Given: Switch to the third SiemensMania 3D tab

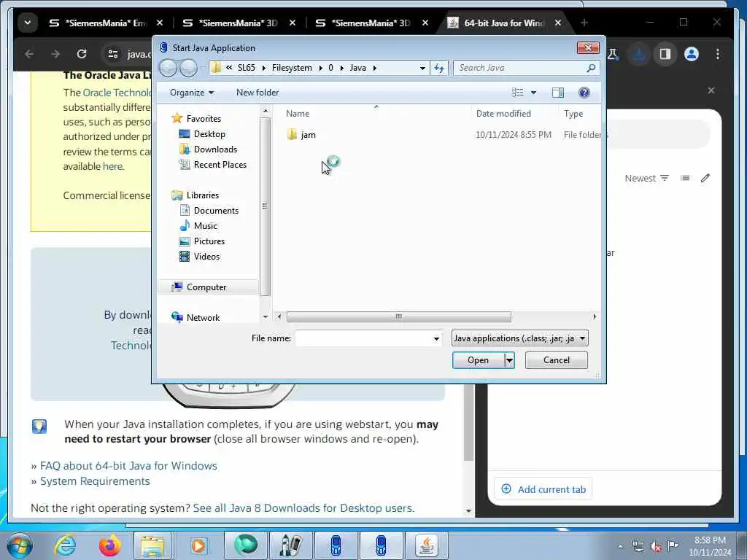Looking at the screenshot, I should [x=372, y=23].
